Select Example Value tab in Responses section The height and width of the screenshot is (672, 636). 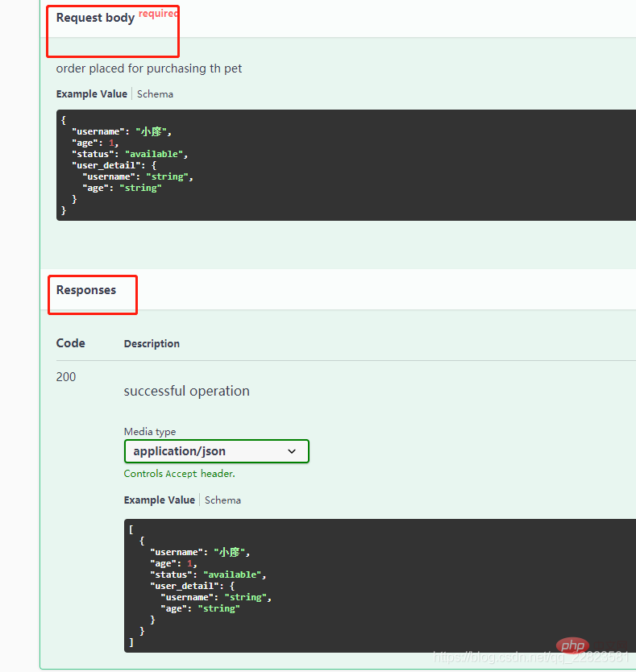[160, 500]
